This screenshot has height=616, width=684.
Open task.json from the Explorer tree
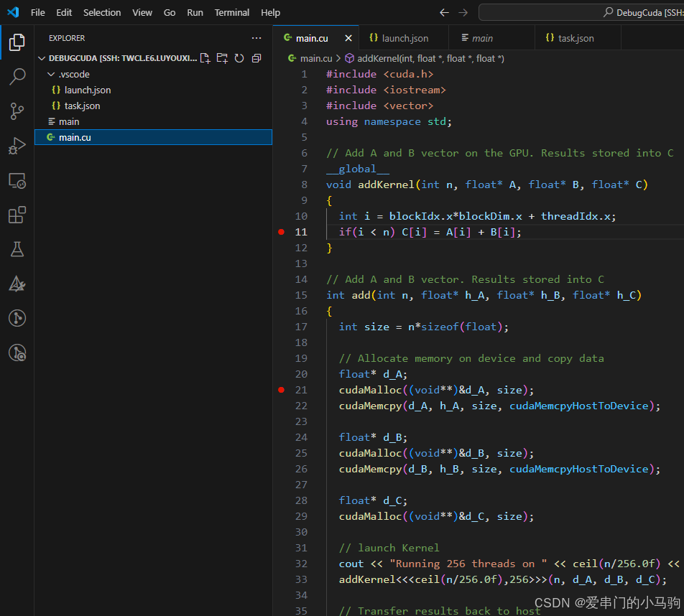[x=82, y=106]
